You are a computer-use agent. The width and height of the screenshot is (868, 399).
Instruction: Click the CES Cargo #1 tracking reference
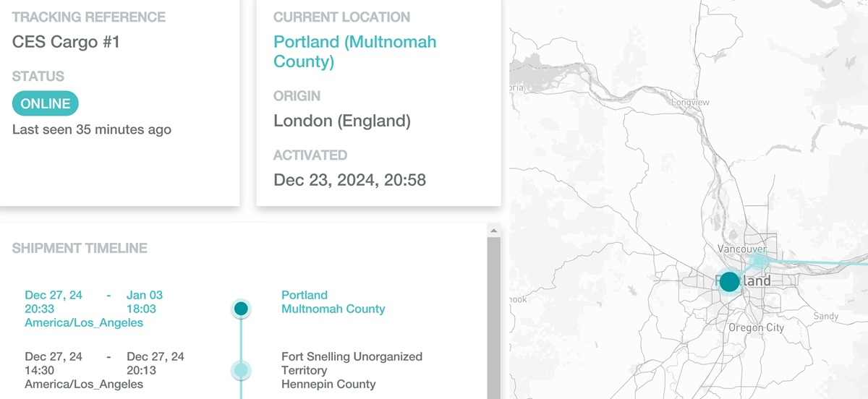tap(67, 42)
